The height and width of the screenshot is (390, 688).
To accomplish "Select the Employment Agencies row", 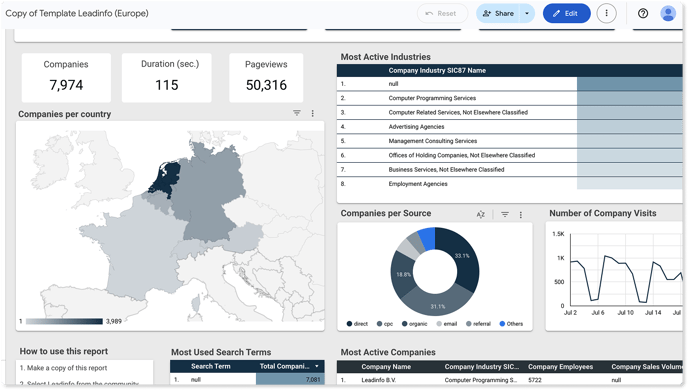I will [509, 184].
